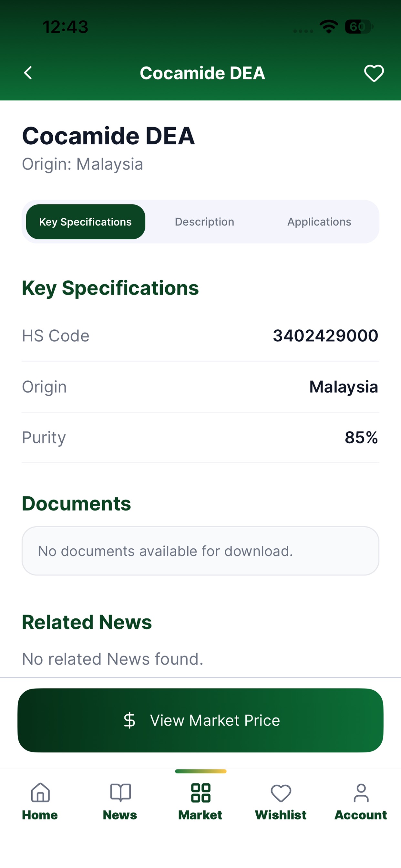Tap the HS Code label
This screenshot has width=401, height=868.
pos(56,336)
